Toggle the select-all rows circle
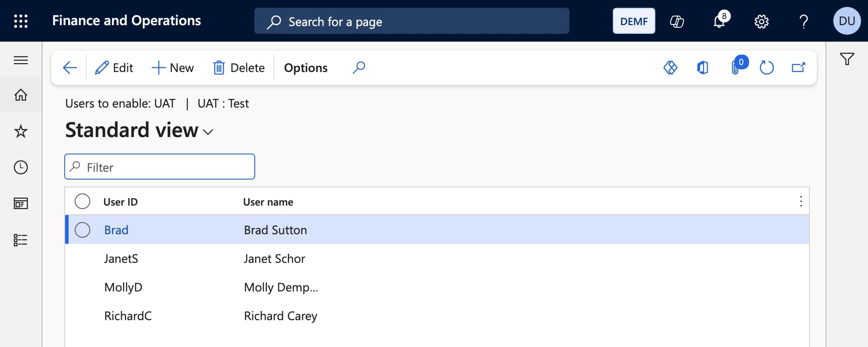 (x=82, y=201)
